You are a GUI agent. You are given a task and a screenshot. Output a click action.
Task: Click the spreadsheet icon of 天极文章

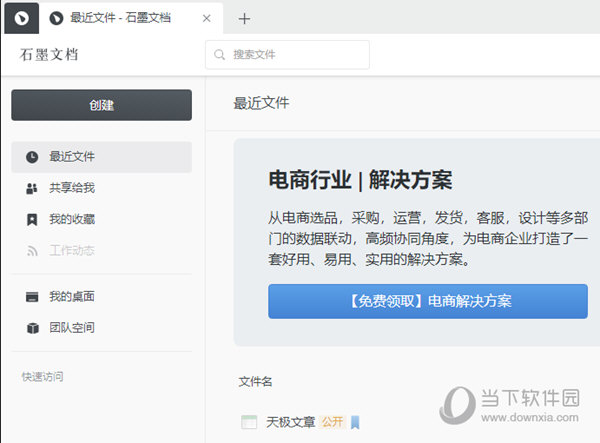point(249,422)
